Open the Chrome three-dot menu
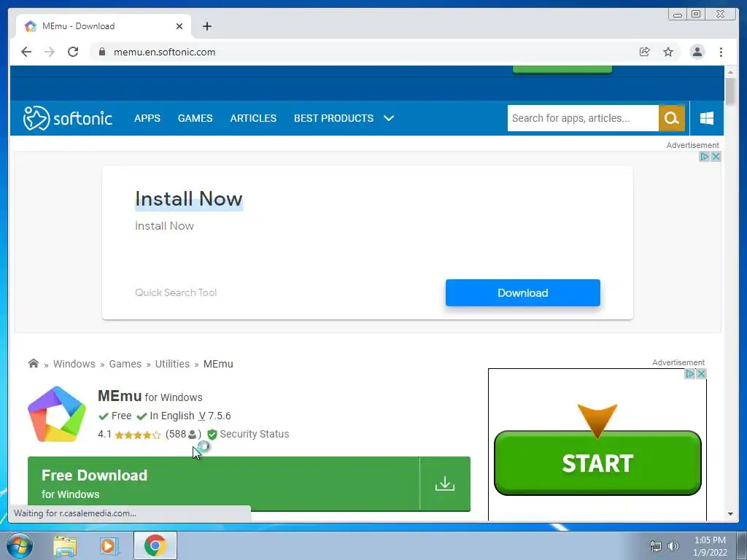This screenshot has width=747, height=560. [721, 52]
